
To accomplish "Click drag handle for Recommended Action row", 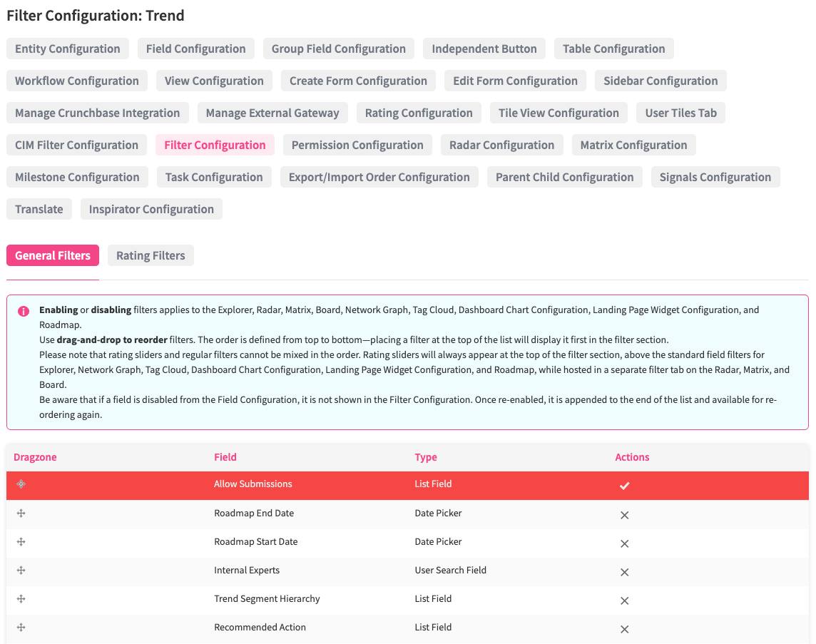I will click(x=21, y=628).
